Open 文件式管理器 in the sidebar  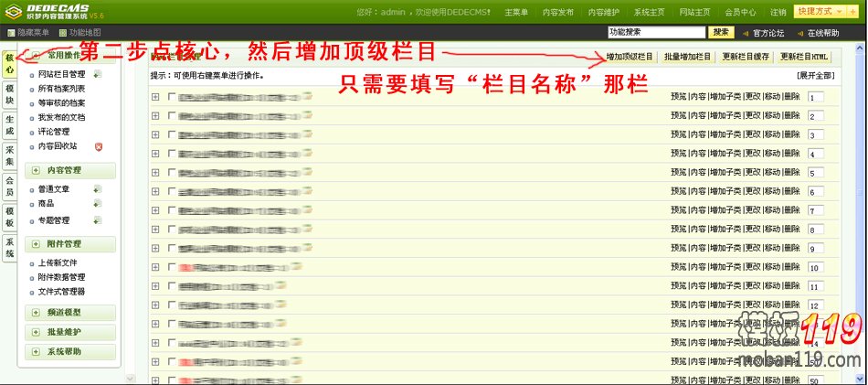pyautogui.click(x=61, y=292)
